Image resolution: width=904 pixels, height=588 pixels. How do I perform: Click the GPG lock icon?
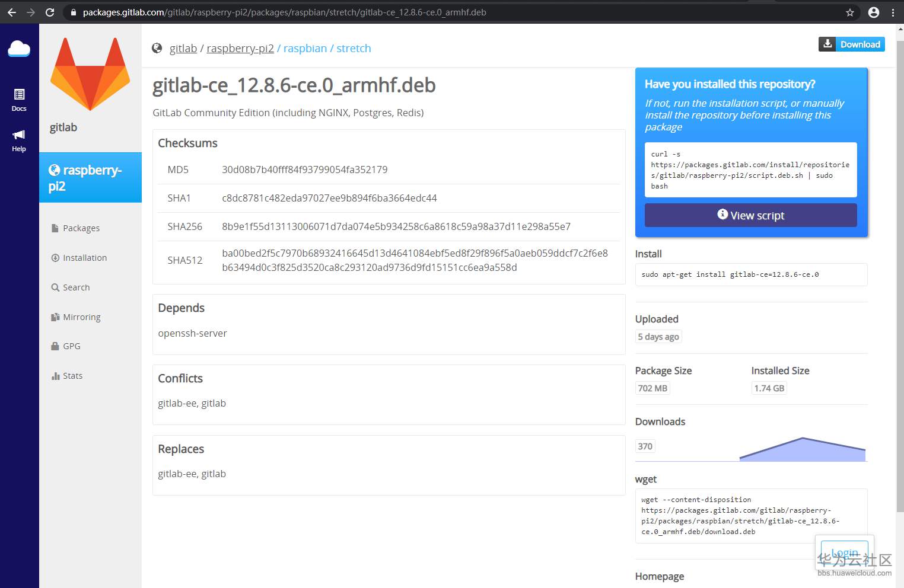click(x=55, y=346)
